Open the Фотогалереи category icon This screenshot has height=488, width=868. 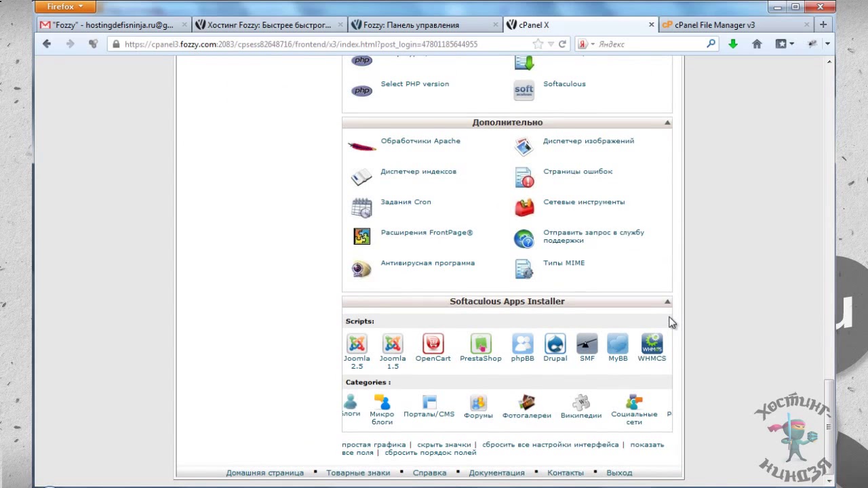(526, 403)
